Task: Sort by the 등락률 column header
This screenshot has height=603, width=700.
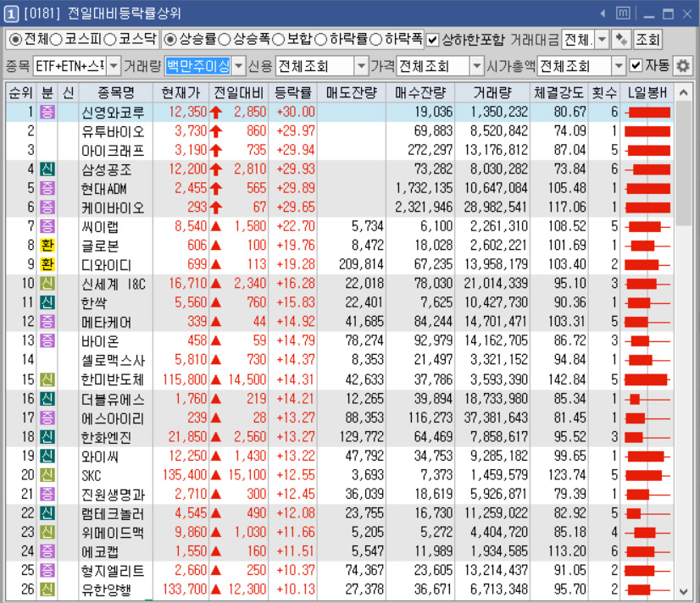Action: pyautogui.click(x=292, y=93)
